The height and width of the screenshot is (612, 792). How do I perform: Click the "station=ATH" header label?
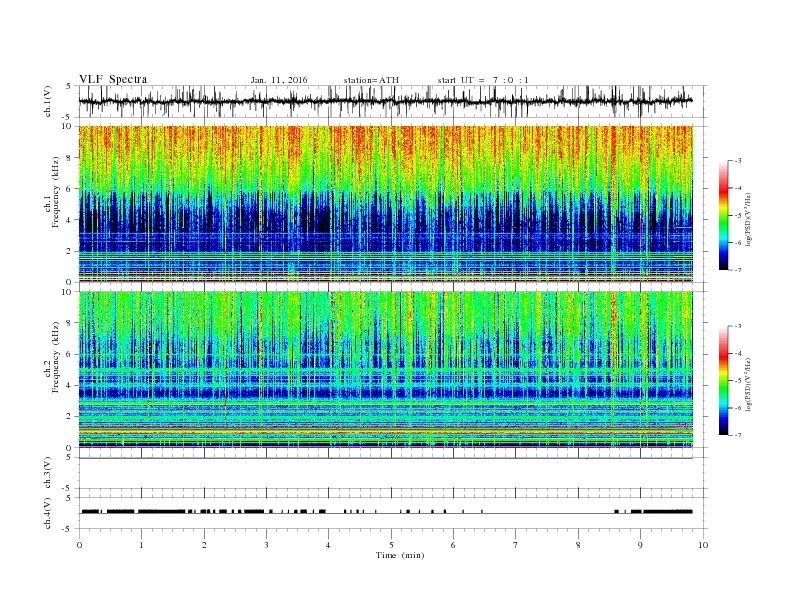[x=371, y=80]
